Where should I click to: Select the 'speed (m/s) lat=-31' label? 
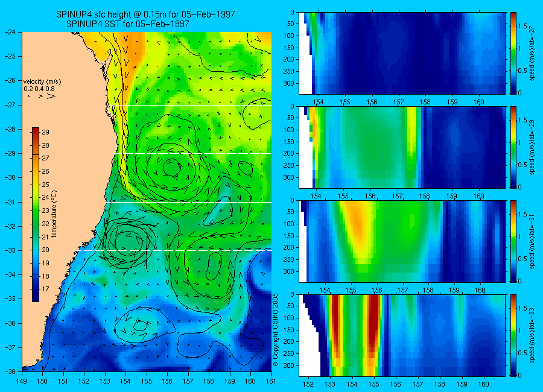coord(532,242)
